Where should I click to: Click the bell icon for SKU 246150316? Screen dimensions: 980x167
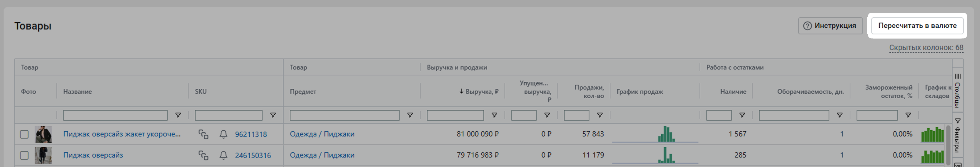(223, 155)
